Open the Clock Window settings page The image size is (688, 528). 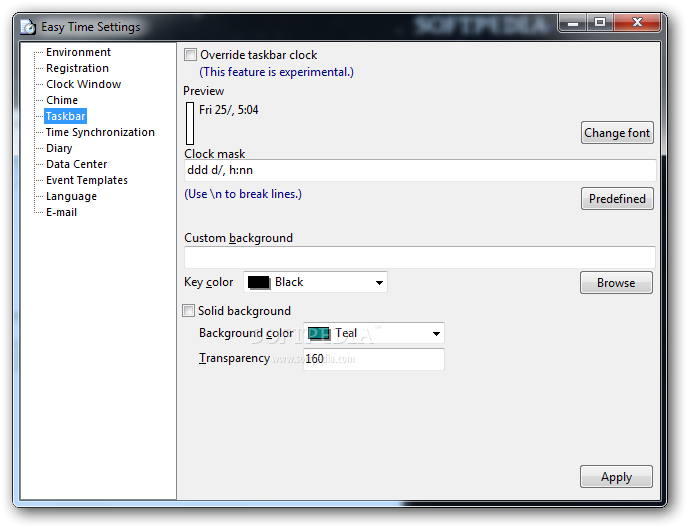(83, 84)
